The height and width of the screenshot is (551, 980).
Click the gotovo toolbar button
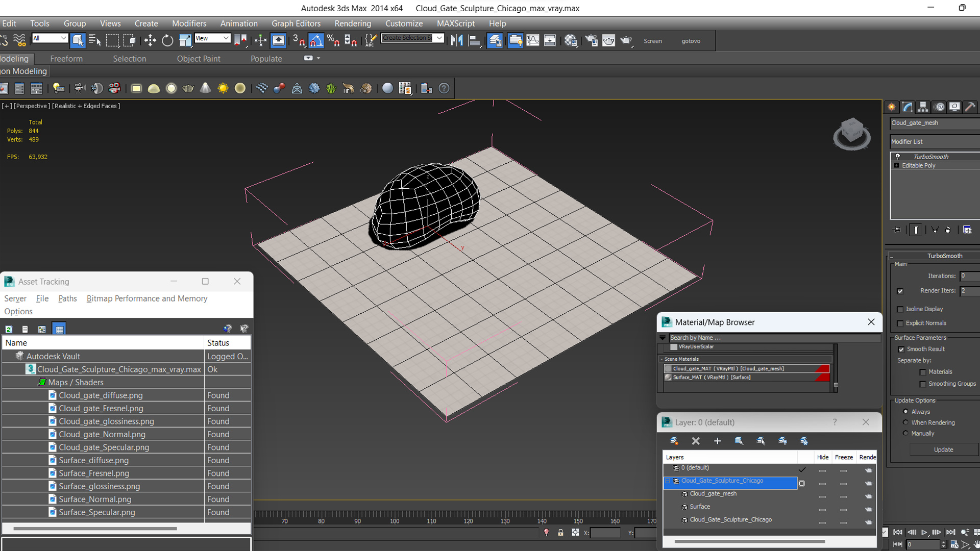(691, 41)
